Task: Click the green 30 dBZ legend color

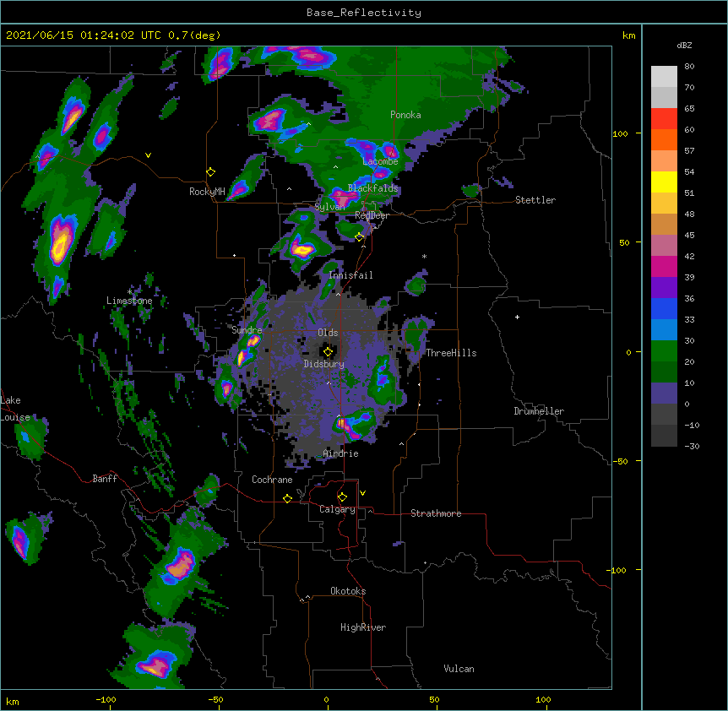Action: 664,351
